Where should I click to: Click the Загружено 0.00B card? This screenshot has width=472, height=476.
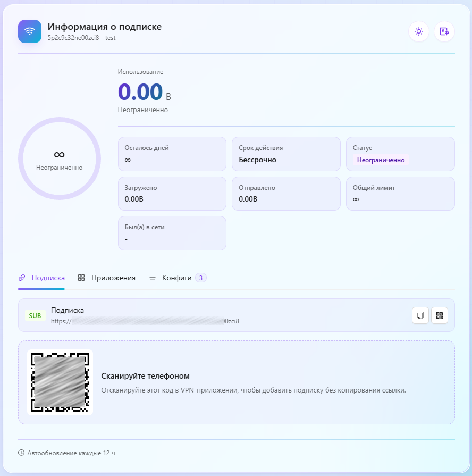pyautogui.click(x=172, y=194)
